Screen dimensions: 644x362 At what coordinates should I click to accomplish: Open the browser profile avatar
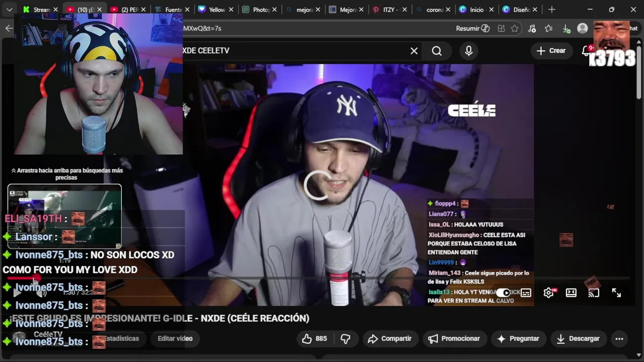pos(583,29)
